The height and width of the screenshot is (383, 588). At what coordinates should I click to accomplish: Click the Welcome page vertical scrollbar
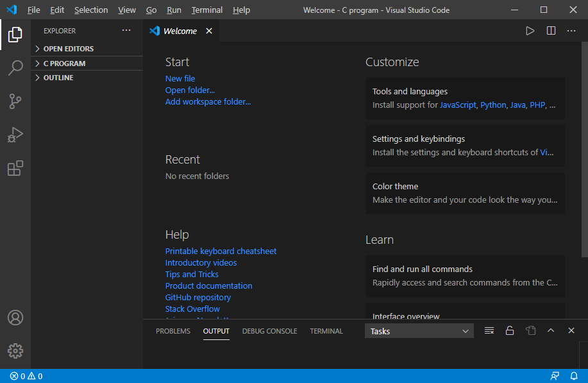584,149
